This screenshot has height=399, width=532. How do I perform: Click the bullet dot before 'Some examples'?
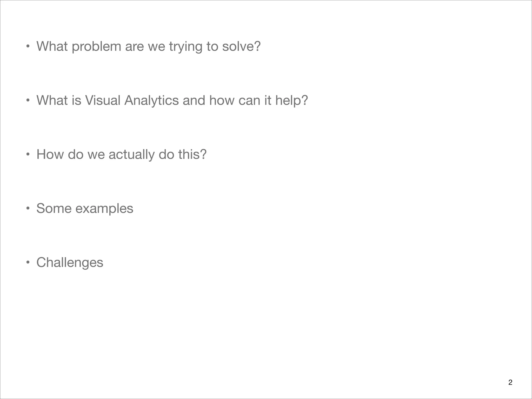(28, 209)
